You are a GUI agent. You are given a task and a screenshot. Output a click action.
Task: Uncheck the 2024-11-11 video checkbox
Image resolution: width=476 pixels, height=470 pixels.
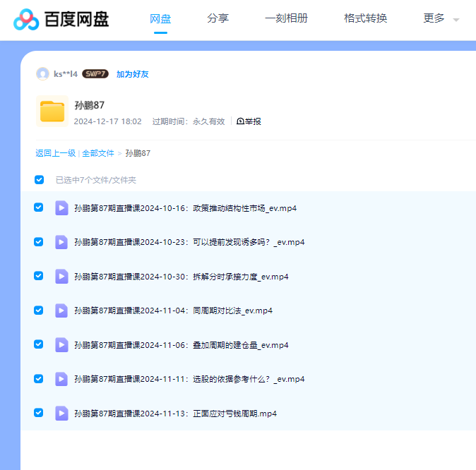[x=39, y=379]
